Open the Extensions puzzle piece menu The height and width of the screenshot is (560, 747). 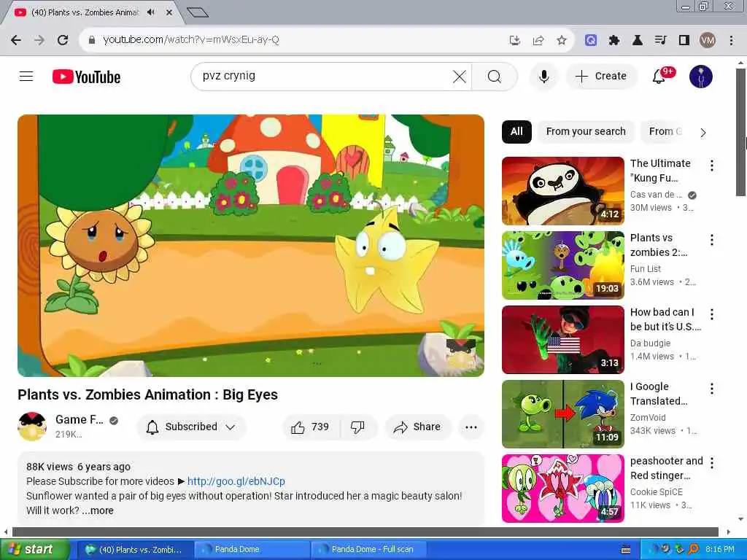(x=614, y=40)
